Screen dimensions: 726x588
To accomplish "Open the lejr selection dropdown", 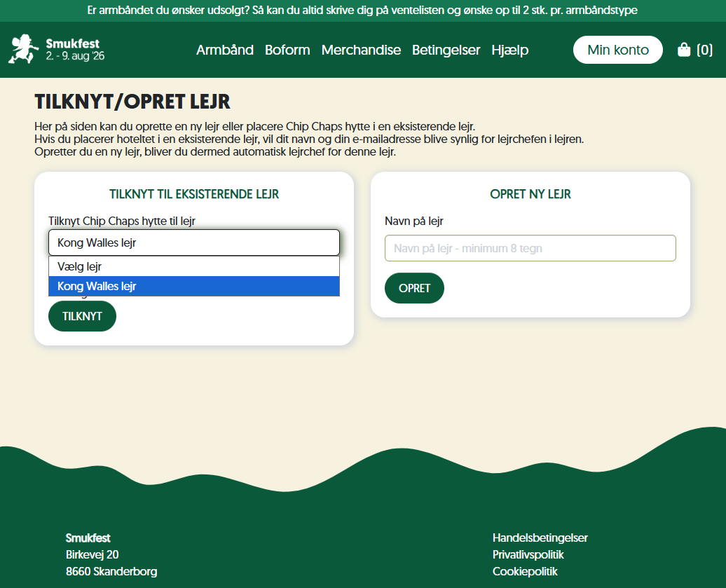I will tap(194, 242).
